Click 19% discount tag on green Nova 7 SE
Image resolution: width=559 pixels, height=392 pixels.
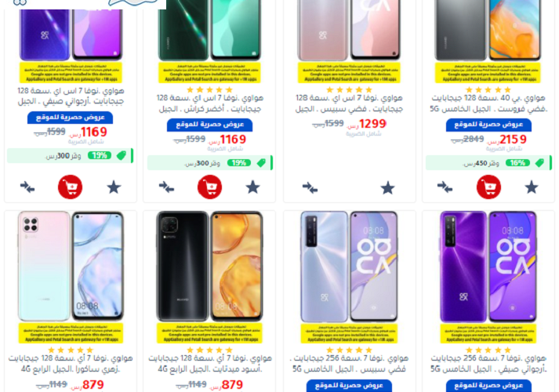[239, 163]
